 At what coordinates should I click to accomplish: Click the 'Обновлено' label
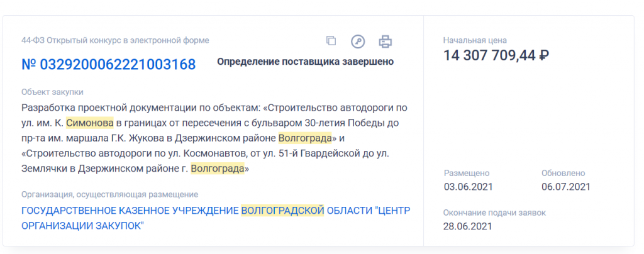(x=563, y=173)
